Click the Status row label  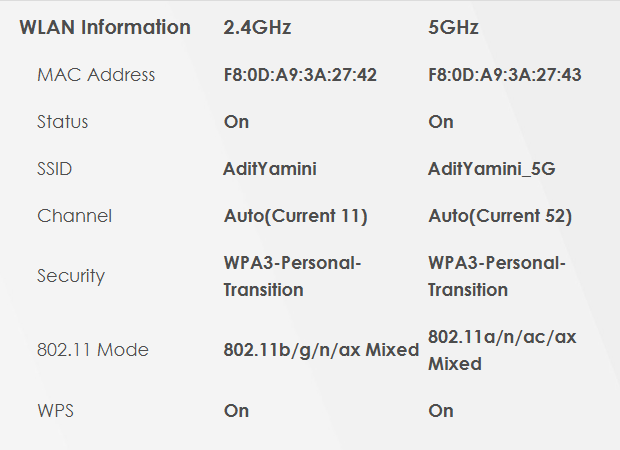62,121
